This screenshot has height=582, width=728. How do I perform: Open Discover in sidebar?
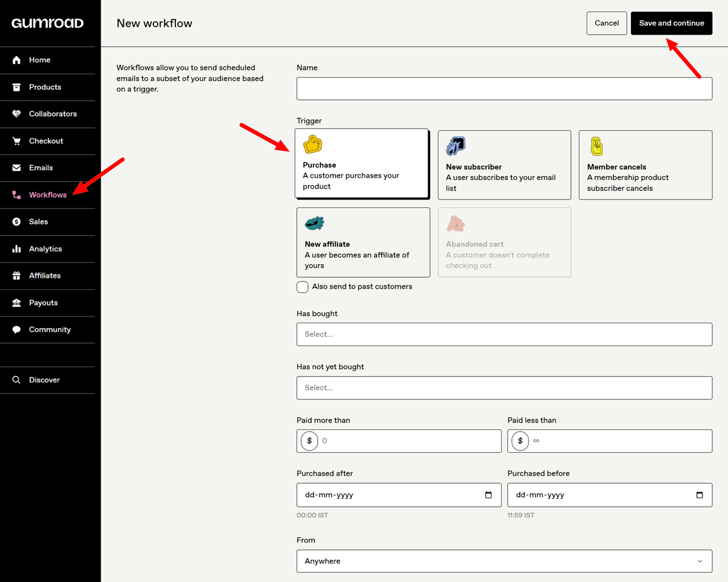[x=47, y=380]
